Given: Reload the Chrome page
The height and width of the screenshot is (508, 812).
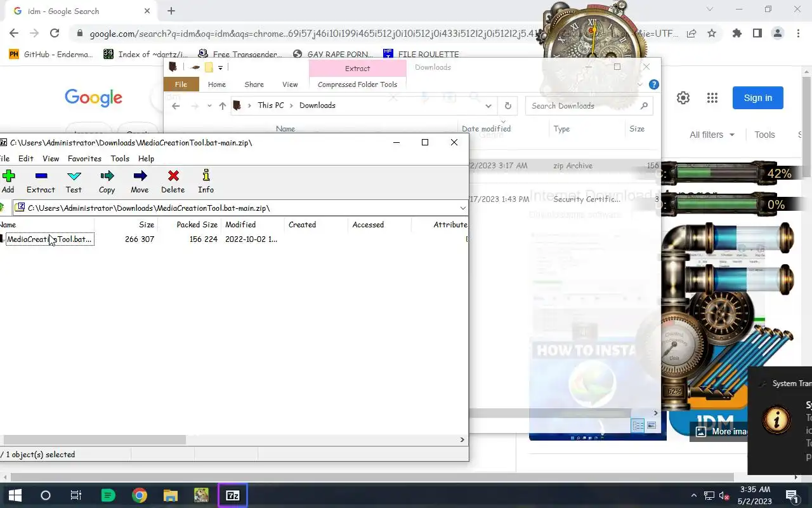Looking at the screenshot, I should tap(55, 33).
